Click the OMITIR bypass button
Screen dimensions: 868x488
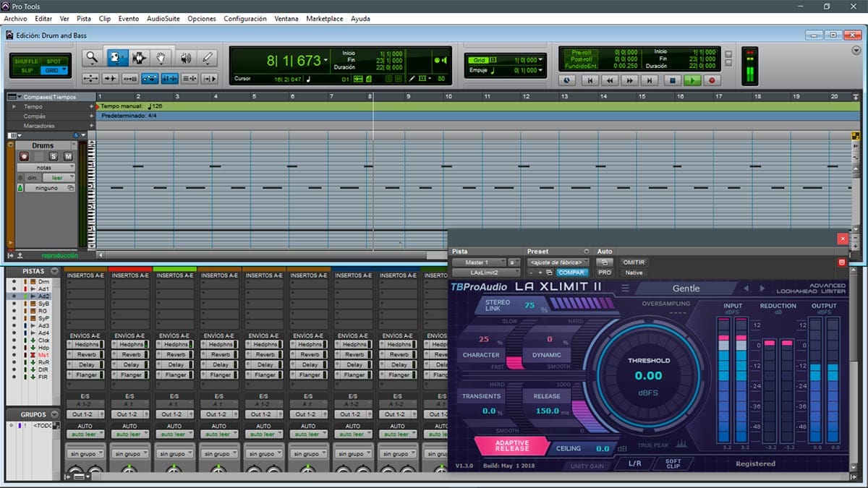(x=633, y=262)
